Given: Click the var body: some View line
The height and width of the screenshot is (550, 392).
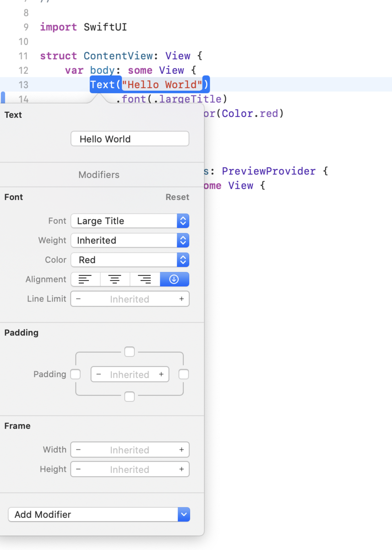Looking at the screenshot, I should 131,70.
